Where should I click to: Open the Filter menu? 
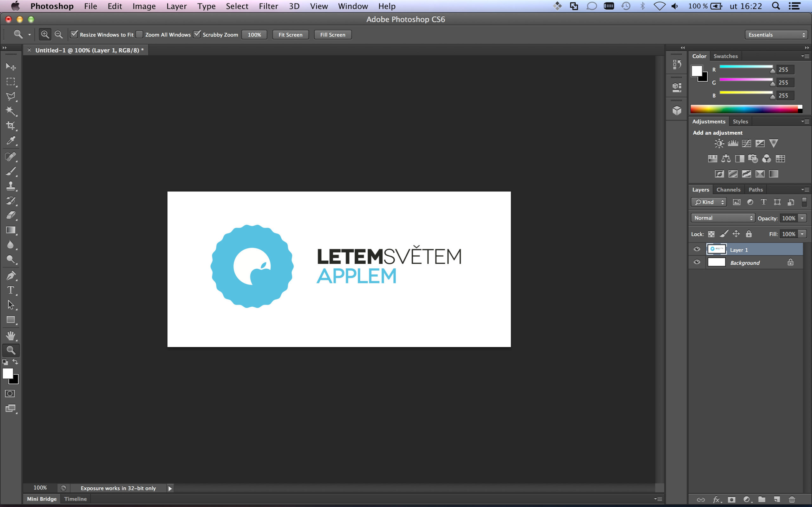(x=268, y=6)
